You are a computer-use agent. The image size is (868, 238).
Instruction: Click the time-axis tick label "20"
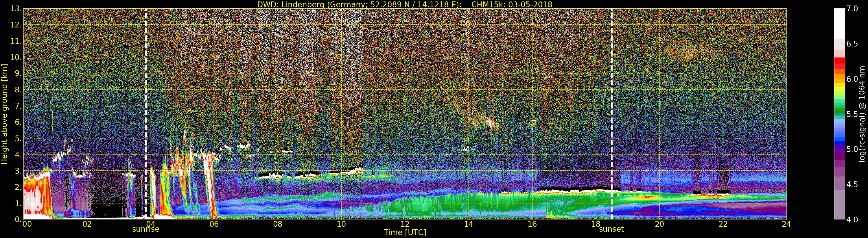coord(659,224)
